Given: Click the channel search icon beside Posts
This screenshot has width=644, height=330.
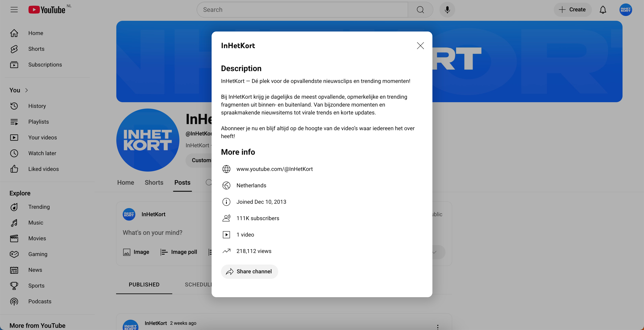Looking at the screenshot, I should pyautogui.click(x=209, y=182).
